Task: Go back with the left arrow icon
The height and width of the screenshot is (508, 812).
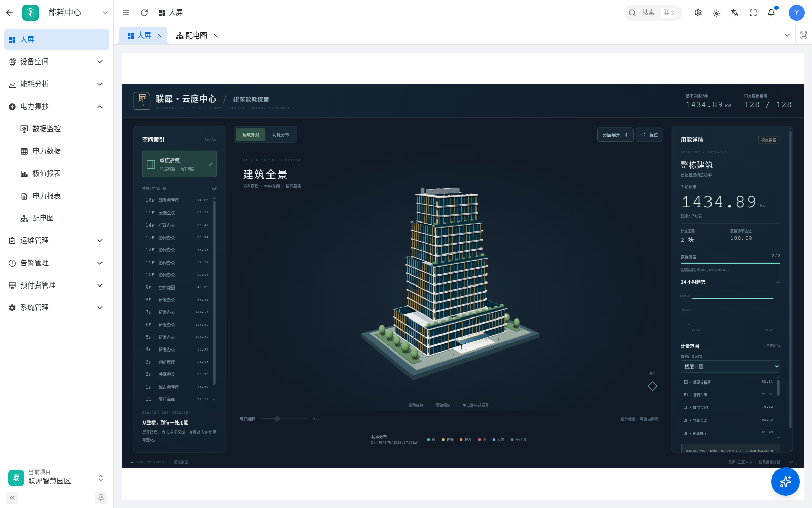Action: tap(9, 13)
